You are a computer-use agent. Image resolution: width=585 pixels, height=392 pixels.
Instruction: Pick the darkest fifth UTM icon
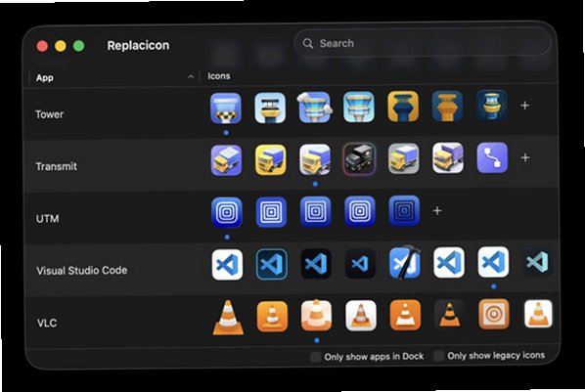pos(404,211)
